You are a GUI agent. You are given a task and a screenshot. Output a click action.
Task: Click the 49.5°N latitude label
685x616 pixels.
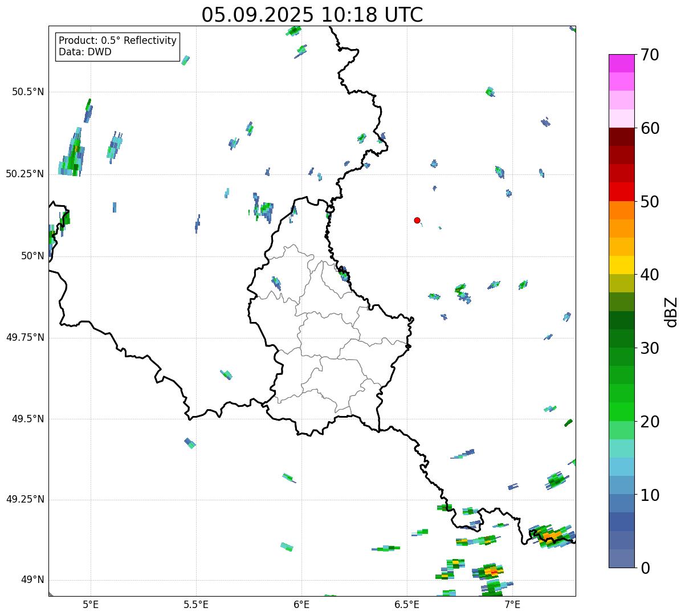point(28,419)
